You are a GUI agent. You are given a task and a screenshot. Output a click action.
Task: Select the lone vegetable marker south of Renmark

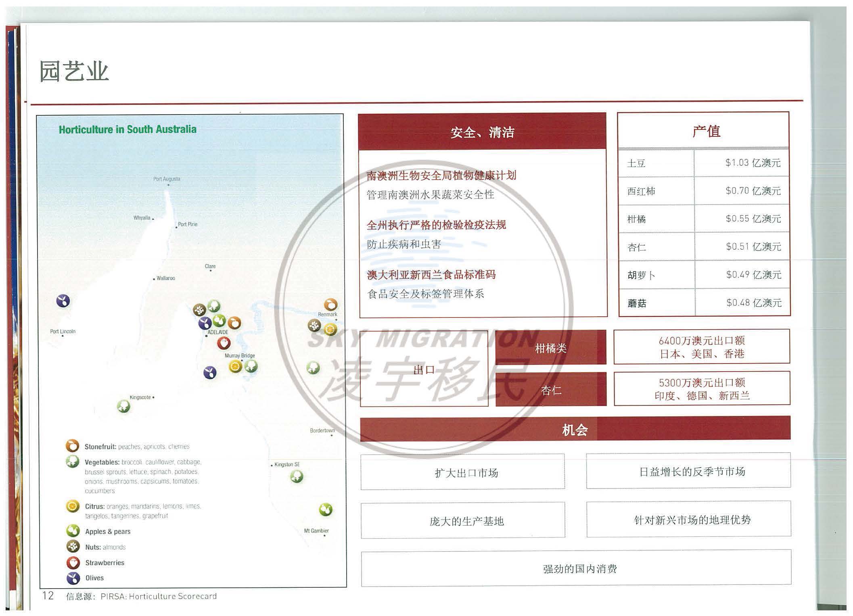click(313, 368)
